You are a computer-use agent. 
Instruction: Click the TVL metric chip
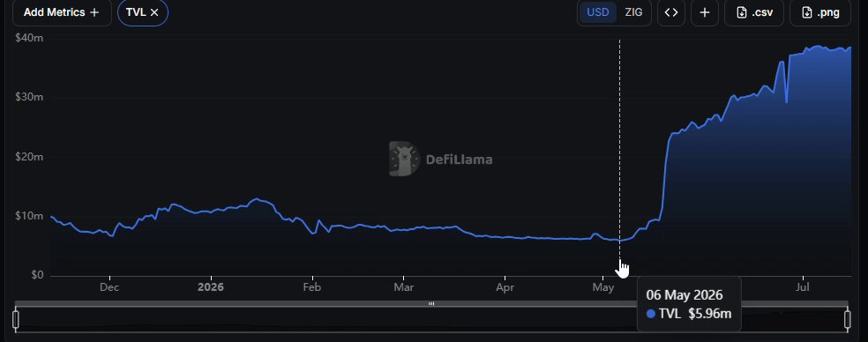pyautogui.click(x=143, y=12)
